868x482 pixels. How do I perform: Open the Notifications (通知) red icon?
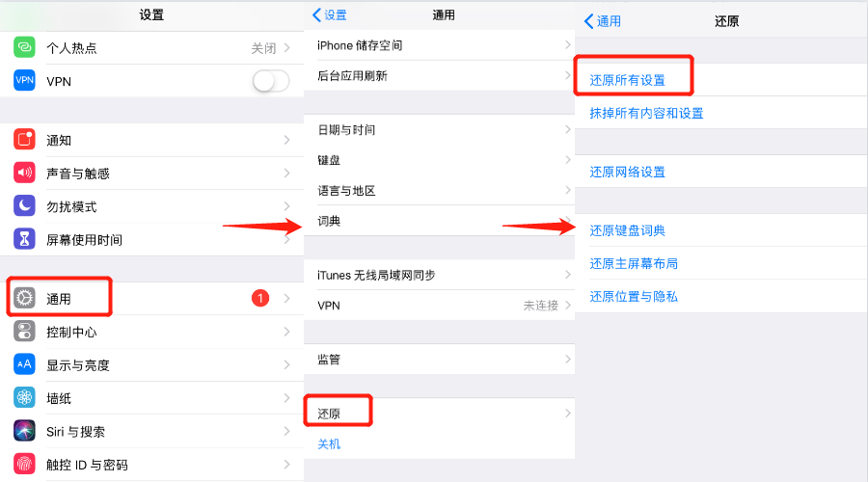pyautogui.click(x=24, y=140)
